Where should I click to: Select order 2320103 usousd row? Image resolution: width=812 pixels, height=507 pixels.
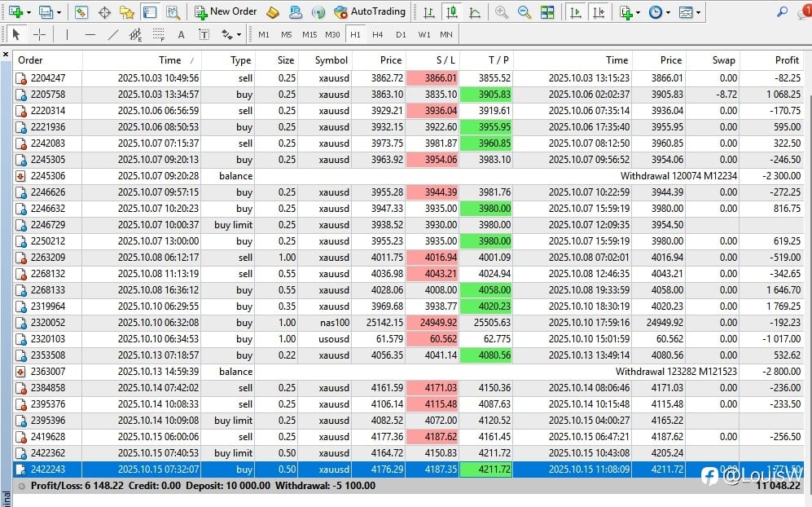coord(408,339)
